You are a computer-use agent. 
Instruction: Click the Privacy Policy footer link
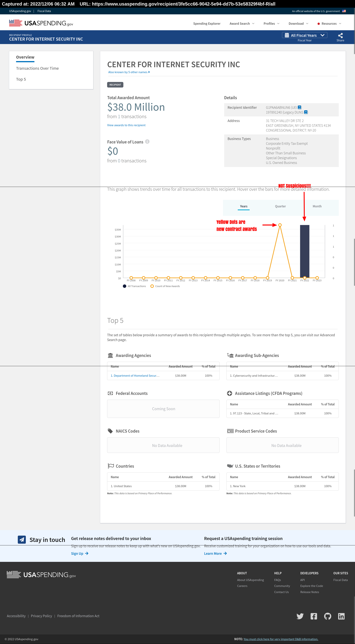(42, 616)
